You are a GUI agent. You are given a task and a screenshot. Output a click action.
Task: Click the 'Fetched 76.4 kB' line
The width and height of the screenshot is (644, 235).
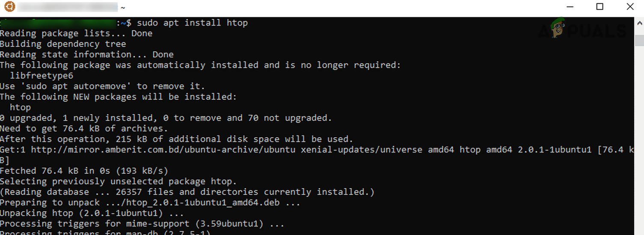point(84,171)
